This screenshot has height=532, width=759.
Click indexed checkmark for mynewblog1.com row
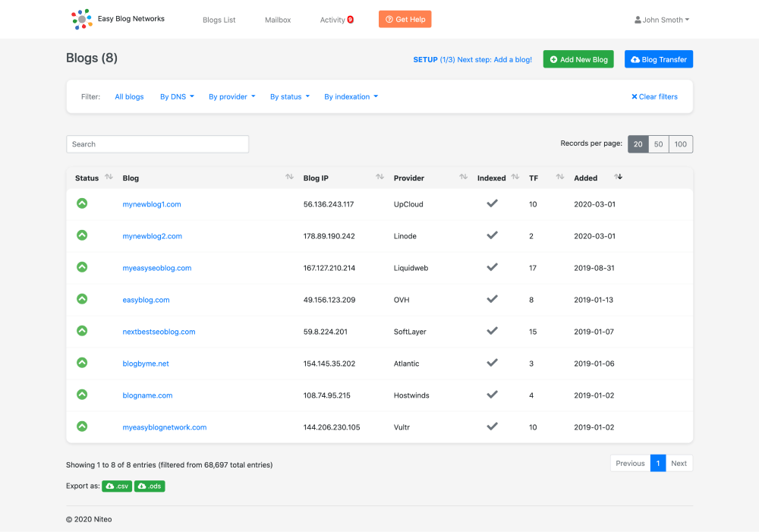(x=492, y=203)
